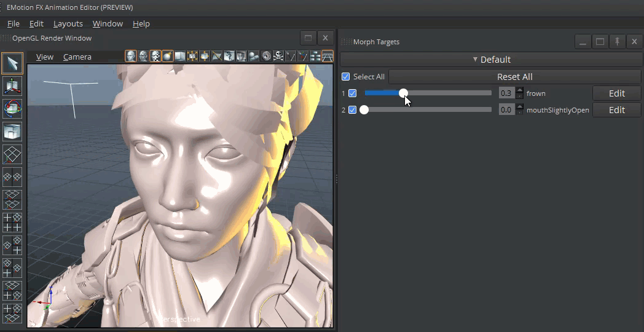Click the gear icon in render toolbar

[266, 56]
